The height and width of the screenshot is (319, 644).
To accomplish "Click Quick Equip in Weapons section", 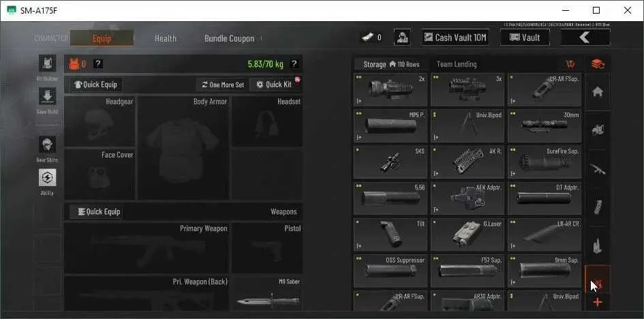I will click(96, 212).
